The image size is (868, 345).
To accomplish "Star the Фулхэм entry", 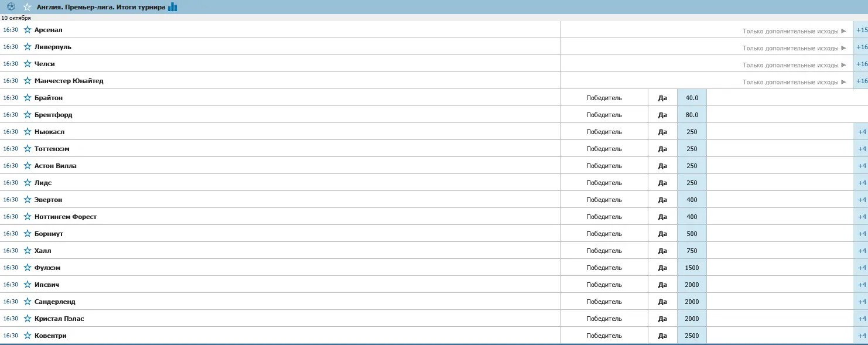I will coord(28,268).
